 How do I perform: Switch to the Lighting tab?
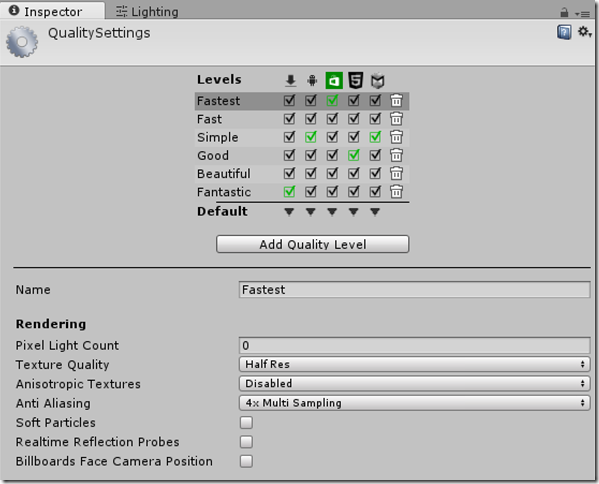(x=147, y=12)
